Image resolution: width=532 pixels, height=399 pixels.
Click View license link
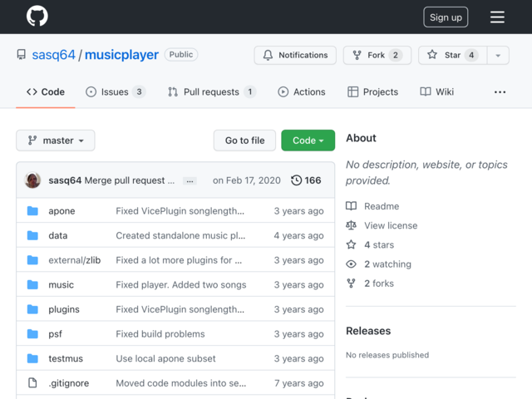click(391, 225)
